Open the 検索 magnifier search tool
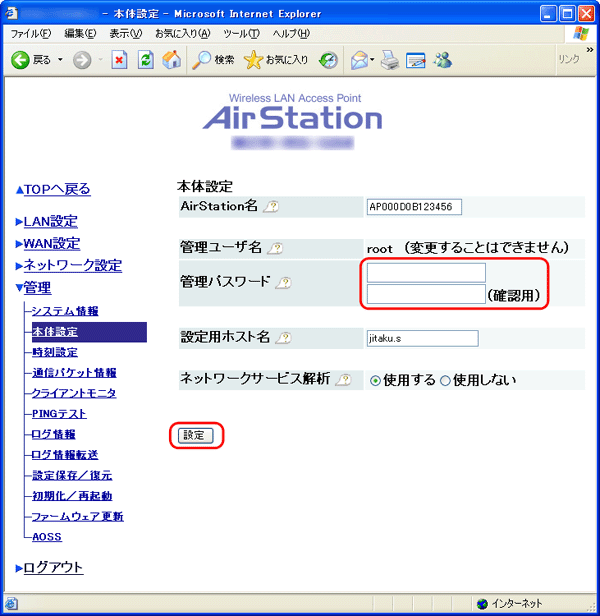This screenshot has height=616, width=600. click(x=213, y=60)
